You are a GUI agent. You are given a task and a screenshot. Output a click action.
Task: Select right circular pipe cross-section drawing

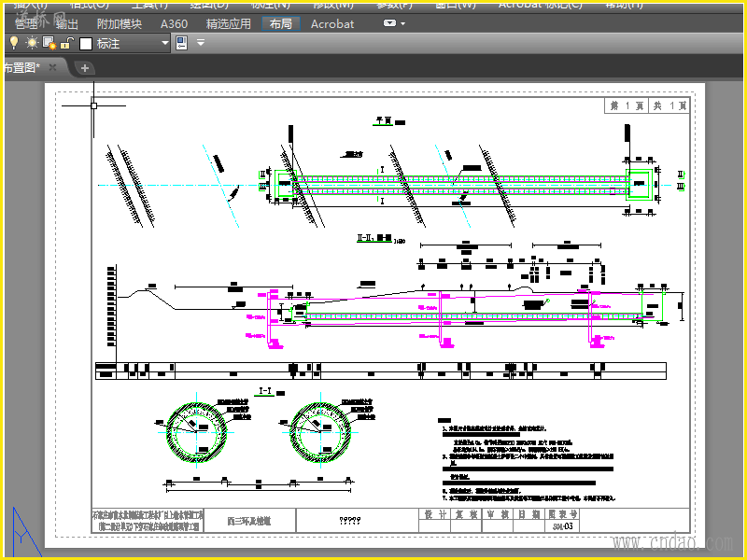pos(320,432)
